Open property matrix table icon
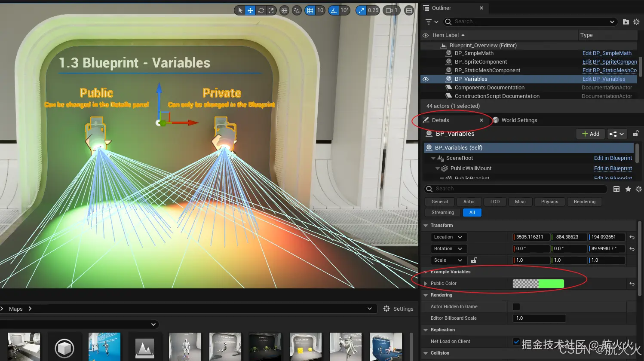 click(x=616, y=189)
